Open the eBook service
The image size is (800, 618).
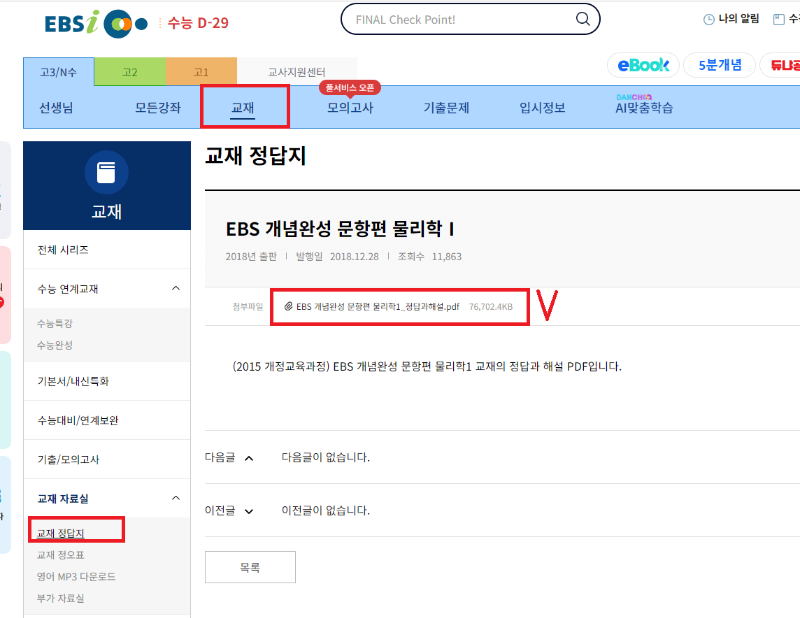coord(643,64)
